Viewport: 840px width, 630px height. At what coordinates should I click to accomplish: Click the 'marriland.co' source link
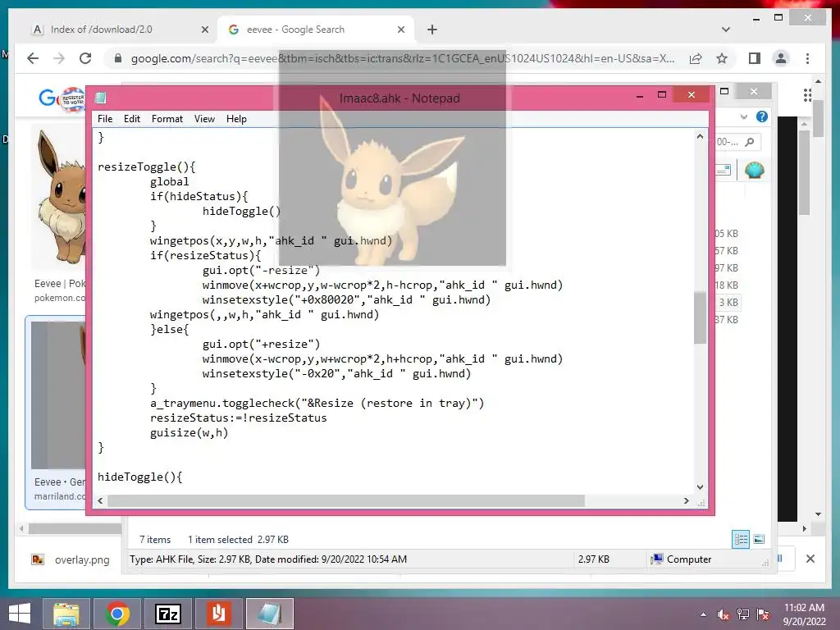point(59,496)
